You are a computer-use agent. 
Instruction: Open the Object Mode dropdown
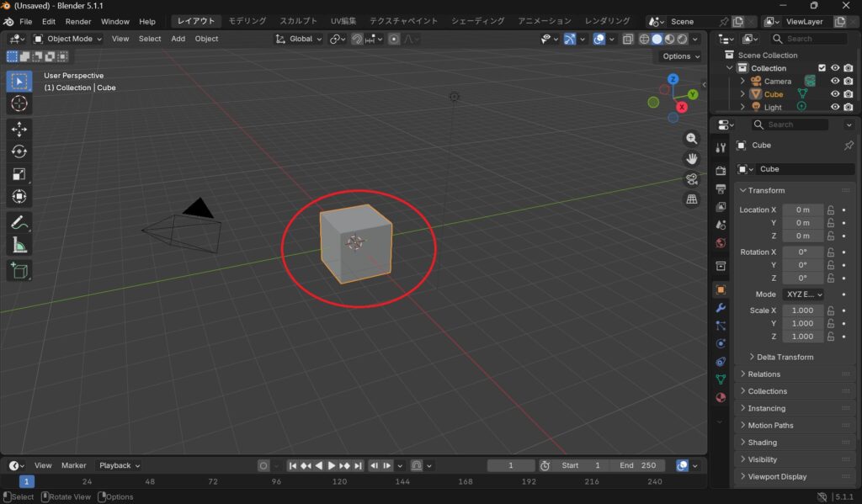[68, 39]
